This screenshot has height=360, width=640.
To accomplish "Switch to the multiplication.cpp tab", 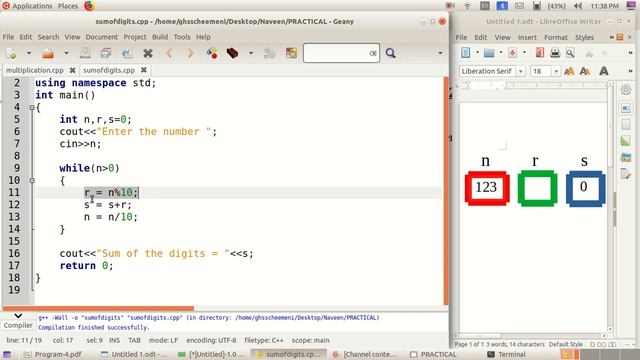I will tap(35, 70).
